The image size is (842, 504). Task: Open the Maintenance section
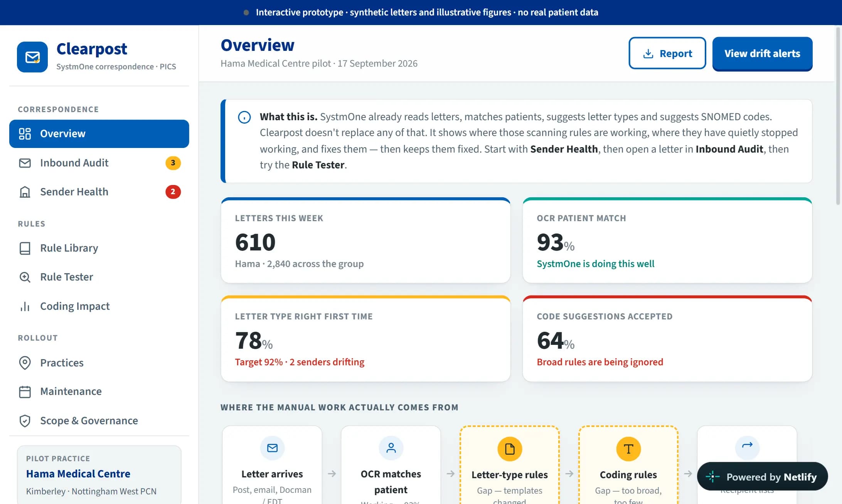click(99, 392)
